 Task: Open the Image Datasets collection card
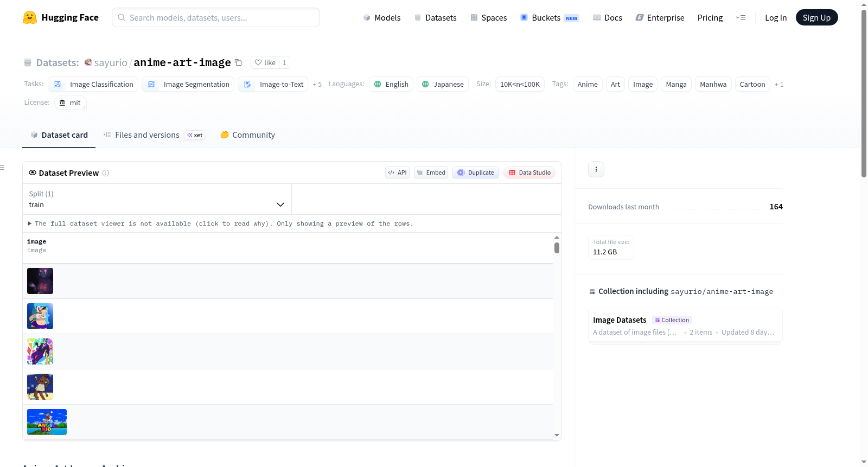point(685,325)
